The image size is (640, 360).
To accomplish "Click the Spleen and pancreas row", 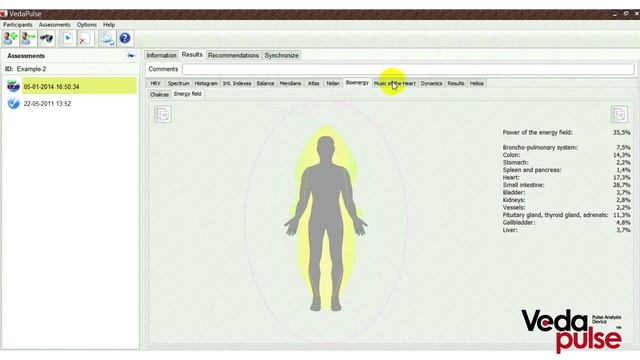I will point(567,170).
